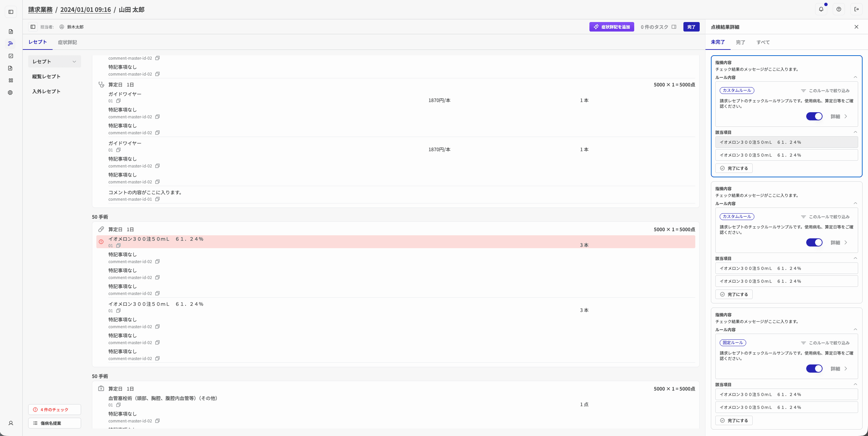
Task: Click the red alert icon beside イオメロン row
Action: click(x=101, y=242)
